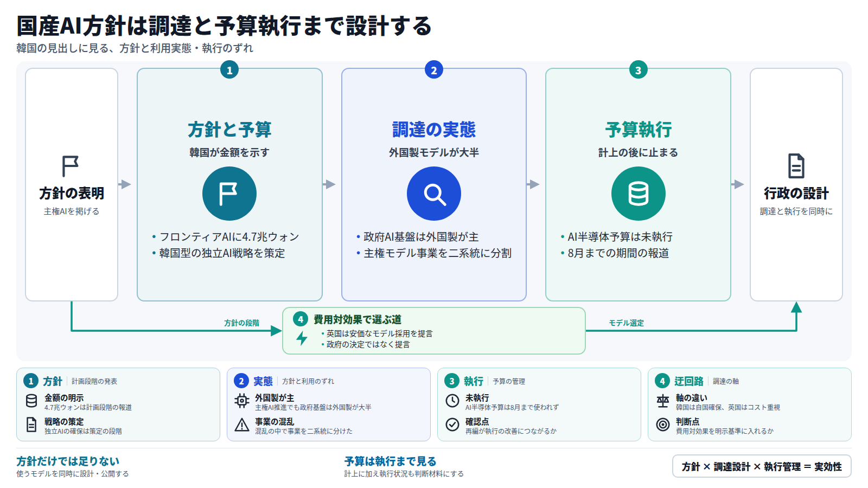The width and height of the screenshot is (868, 488).
Task: Click the lightning bolt icon by 費用対効果で選ぶ道
Action: pos(302,338)
